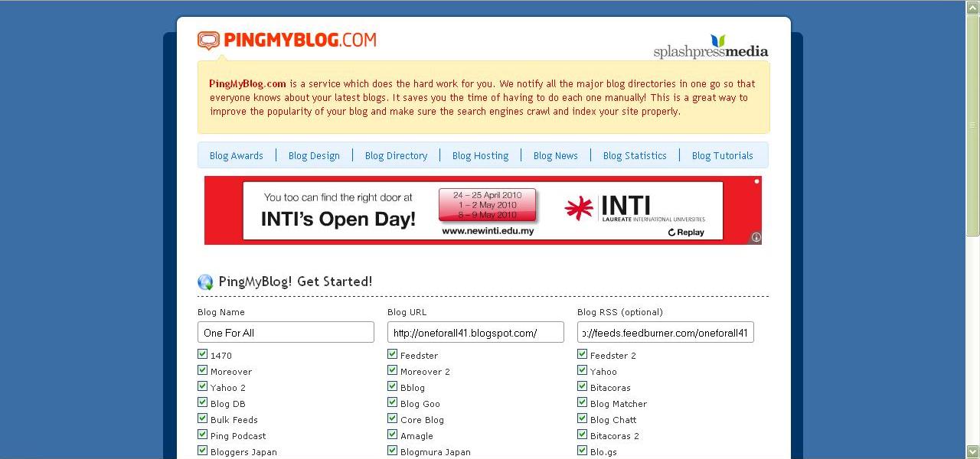This screenshot has width=980, height=459.
Task: Uncheck the Feedster checkbox
Action: point(392,354)
